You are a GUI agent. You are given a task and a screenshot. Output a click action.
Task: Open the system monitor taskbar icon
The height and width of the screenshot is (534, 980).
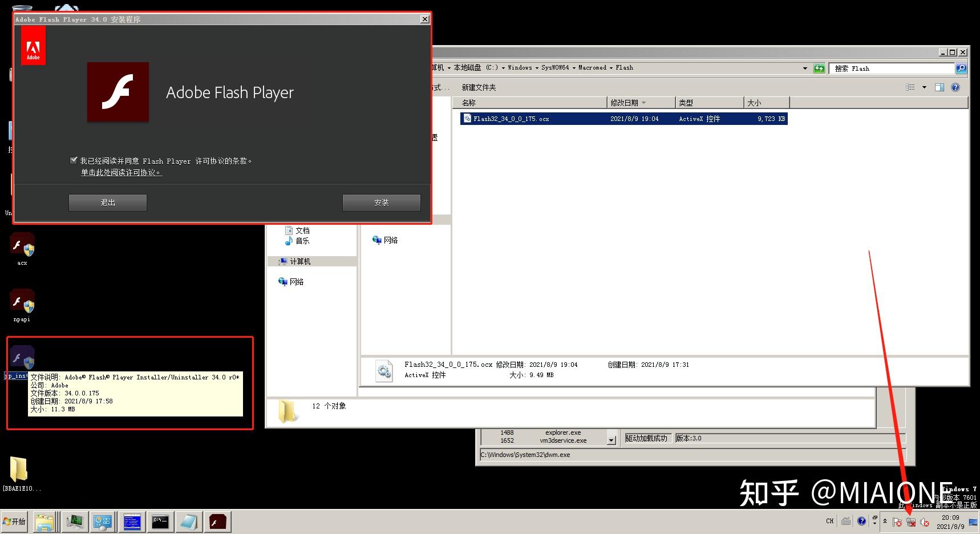tap(74, 521)
